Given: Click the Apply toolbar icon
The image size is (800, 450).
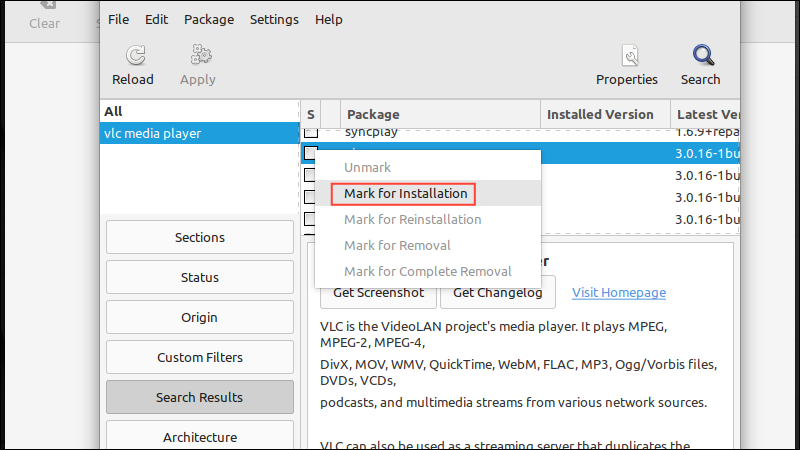Looking at the screenshot, I should click(x=201, y=55).
